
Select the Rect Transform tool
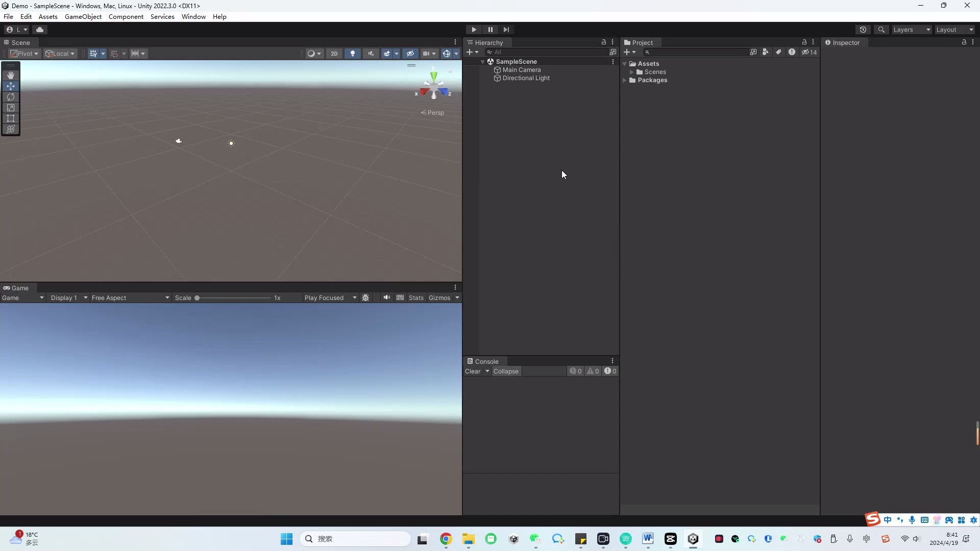coord(11,118)
